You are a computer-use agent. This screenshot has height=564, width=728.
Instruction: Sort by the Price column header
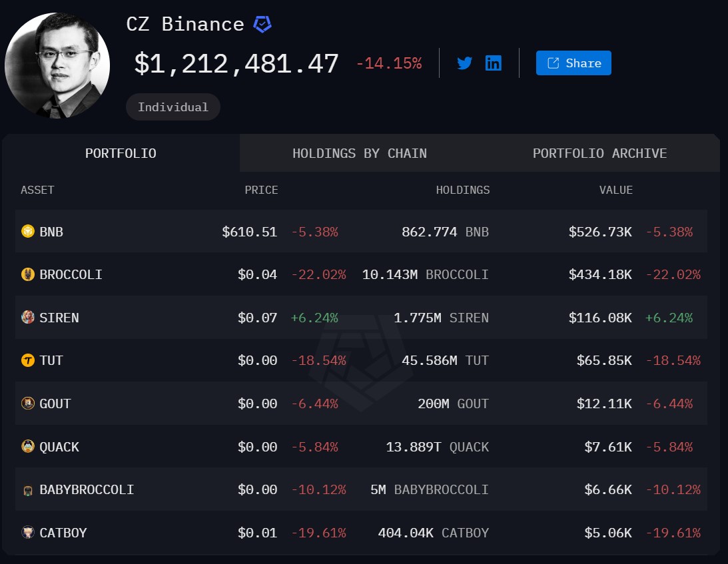click(261, 190)
